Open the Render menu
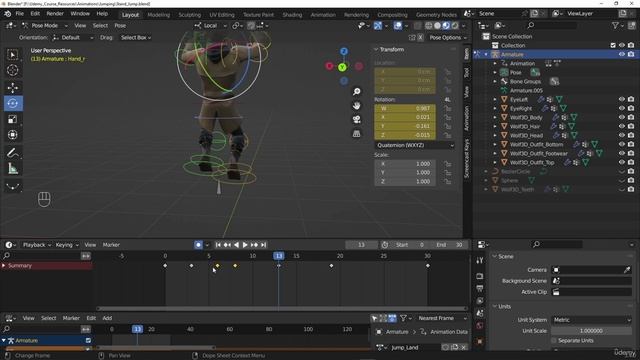The height and width of the screenshot is (360, 640). (x=55, y=13)
